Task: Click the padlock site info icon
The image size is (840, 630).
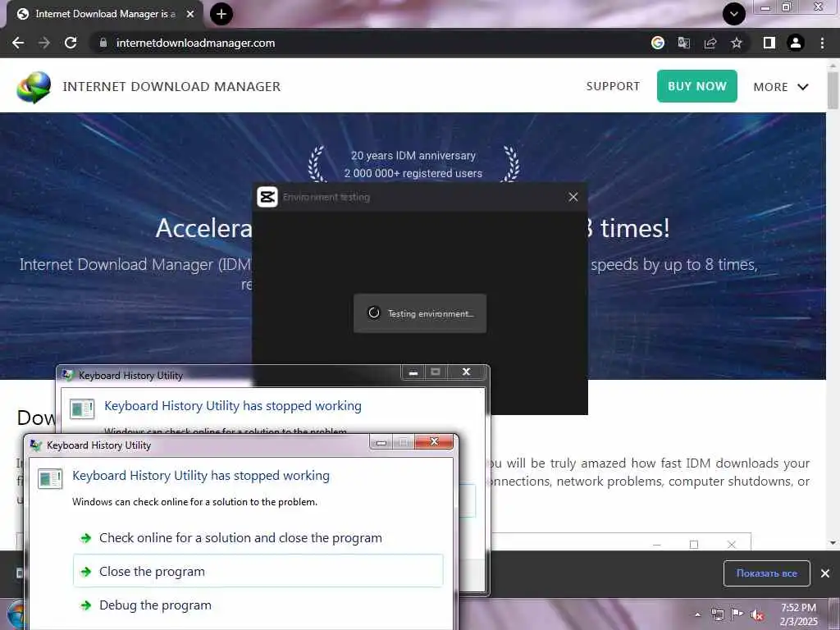Action: pos(103,43)
